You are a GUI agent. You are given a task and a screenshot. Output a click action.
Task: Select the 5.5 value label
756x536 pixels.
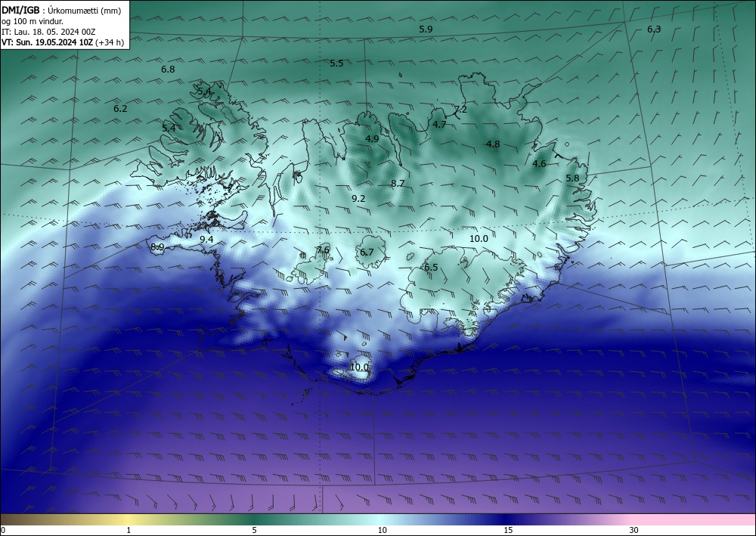(x=336, y=64)
